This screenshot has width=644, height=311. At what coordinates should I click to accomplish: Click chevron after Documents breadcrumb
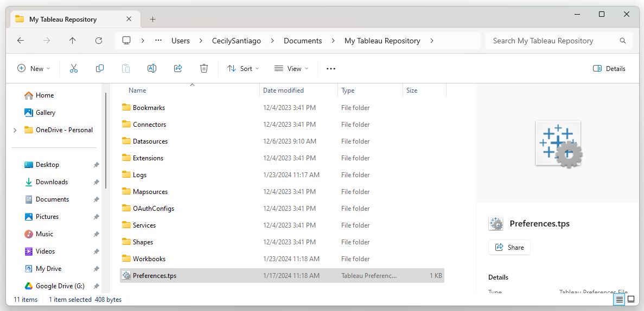333,41
